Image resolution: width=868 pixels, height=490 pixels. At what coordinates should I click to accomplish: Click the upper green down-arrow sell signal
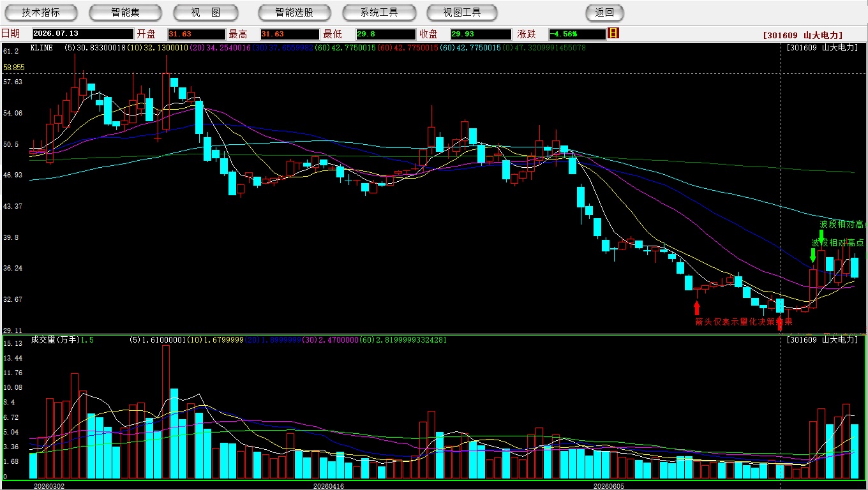click(821, 236)
